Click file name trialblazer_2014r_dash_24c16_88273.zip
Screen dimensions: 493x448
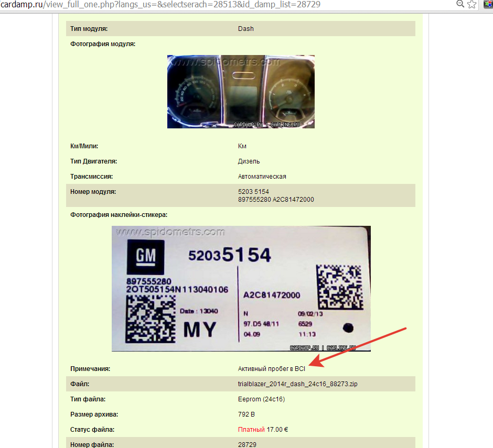point(298,384)
